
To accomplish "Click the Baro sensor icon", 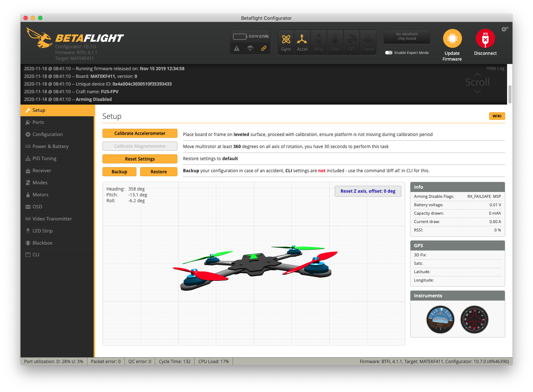I will [x=335, y=42].
